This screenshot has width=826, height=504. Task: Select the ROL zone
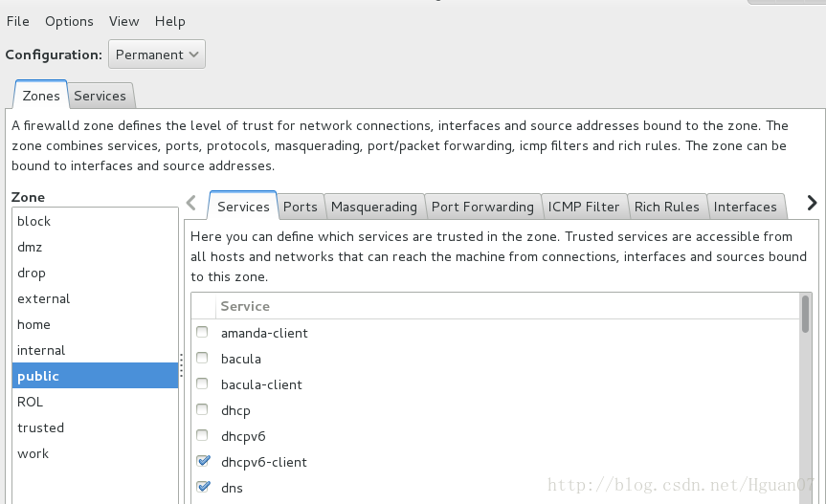(96, 402)
